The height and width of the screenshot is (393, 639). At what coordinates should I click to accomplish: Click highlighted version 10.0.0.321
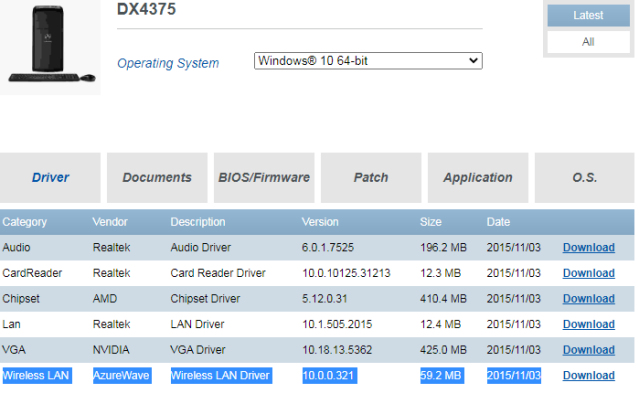(x=330, y=375)
